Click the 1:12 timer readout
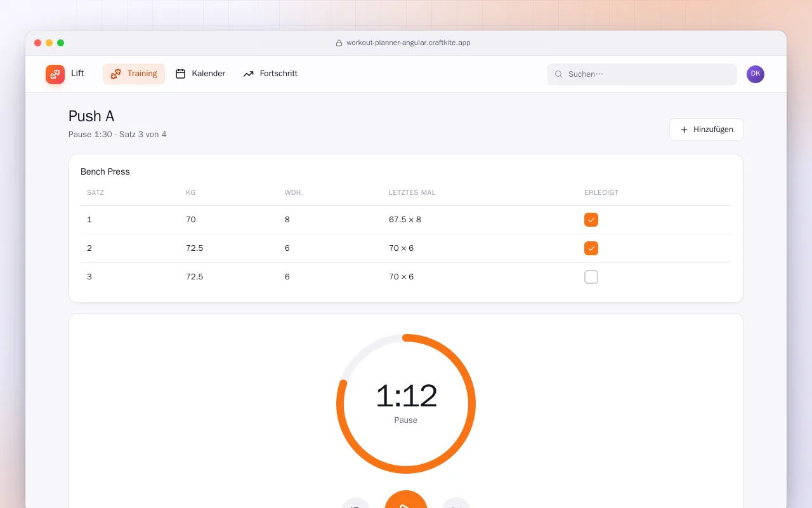Image resolution: width=812 pixels, height=508 pixels. click(x=406, y=396)
